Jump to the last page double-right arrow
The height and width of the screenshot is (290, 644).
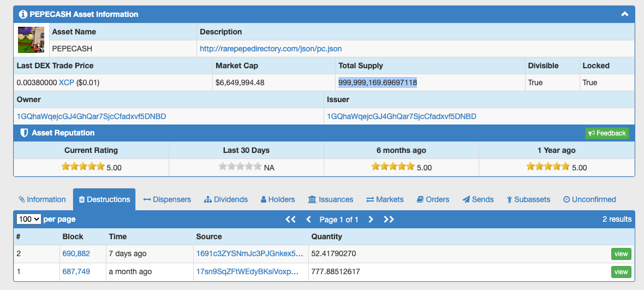pyautogui.click(x=389, y=220)
